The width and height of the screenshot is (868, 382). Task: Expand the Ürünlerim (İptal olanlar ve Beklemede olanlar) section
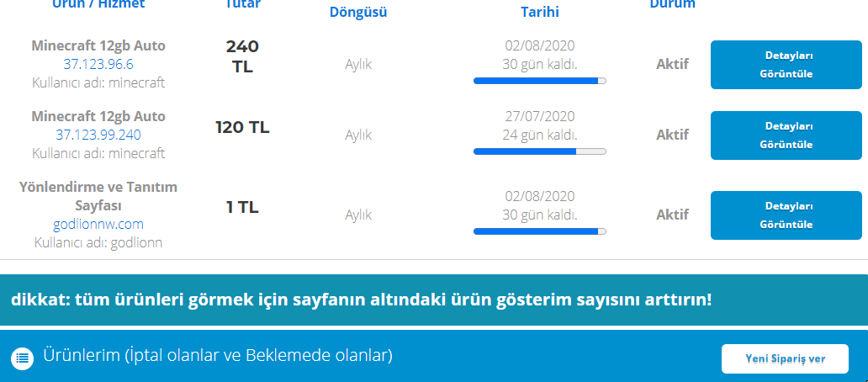point(218,356)
